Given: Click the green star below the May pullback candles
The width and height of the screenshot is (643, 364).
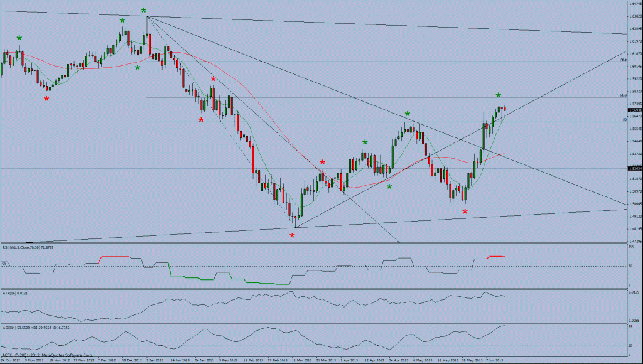Looking at the screenshot, I should pyautogui.click(x=390, y=186).
